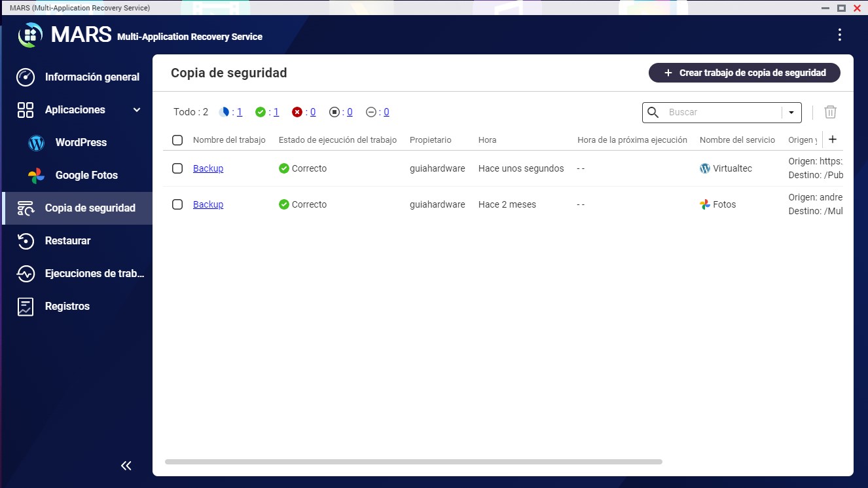Select WordPress in the sidebar
Image resolution: width=868 pixels, height=488 pixels.
click(81, 143)
